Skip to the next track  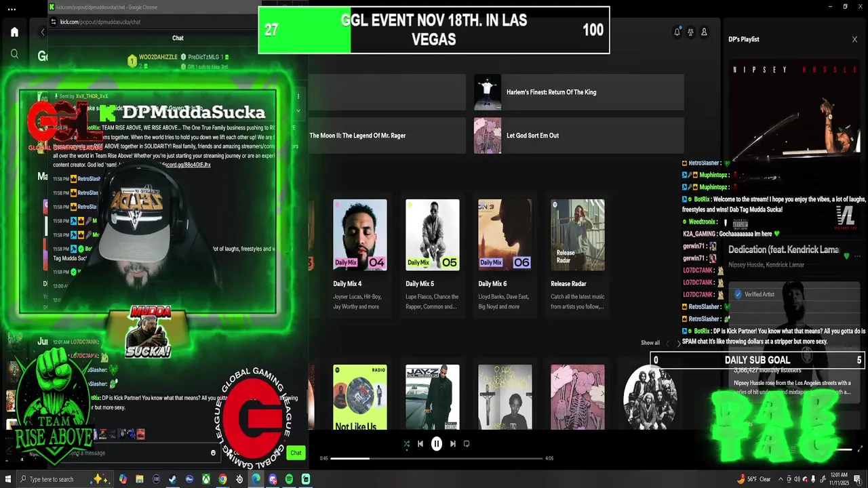click(453, 444)
